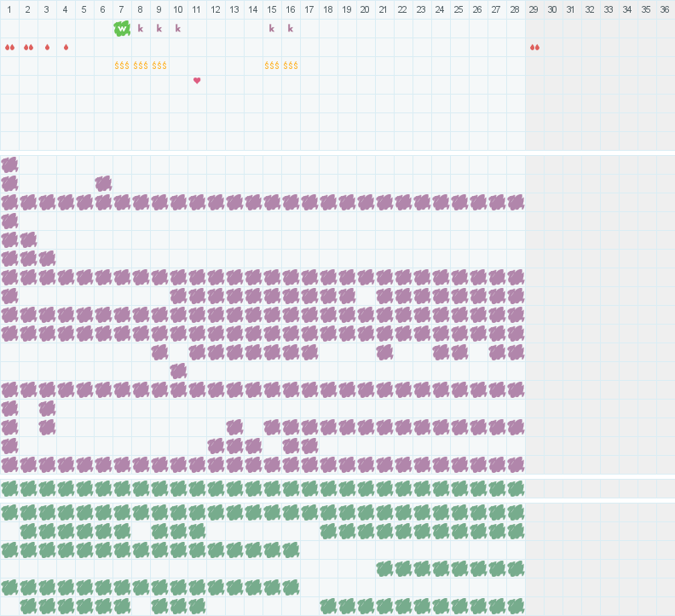Select the single red drop on day 4

pyautogui.click(x=66, y=47)
